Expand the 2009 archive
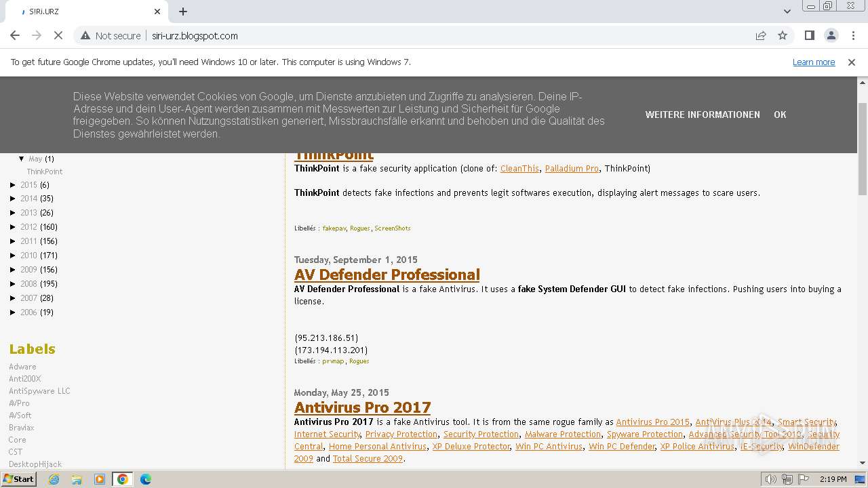Screen dimensions: 868x488 pos(13,270)
